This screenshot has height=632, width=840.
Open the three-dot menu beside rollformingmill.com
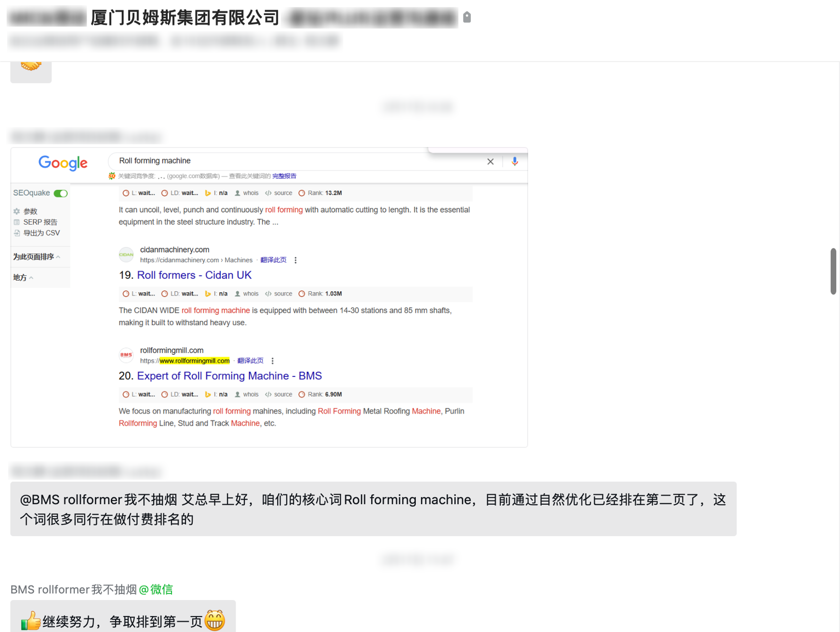coord(272,360)
